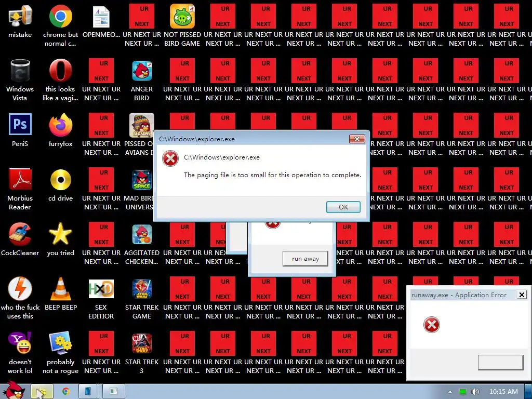Select the OPENMEO... document icon
532x399 pixels.
point(101,16)
